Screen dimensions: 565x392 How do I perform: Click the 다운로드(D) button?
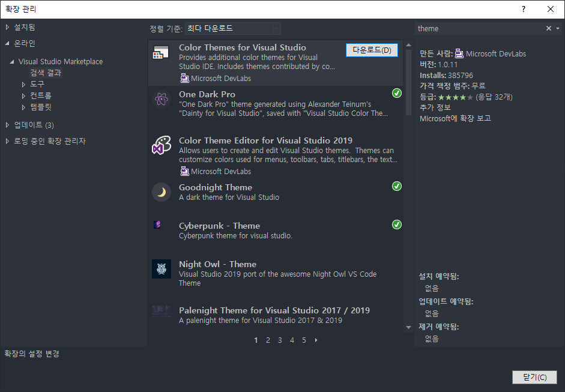(x=372, y=50)
